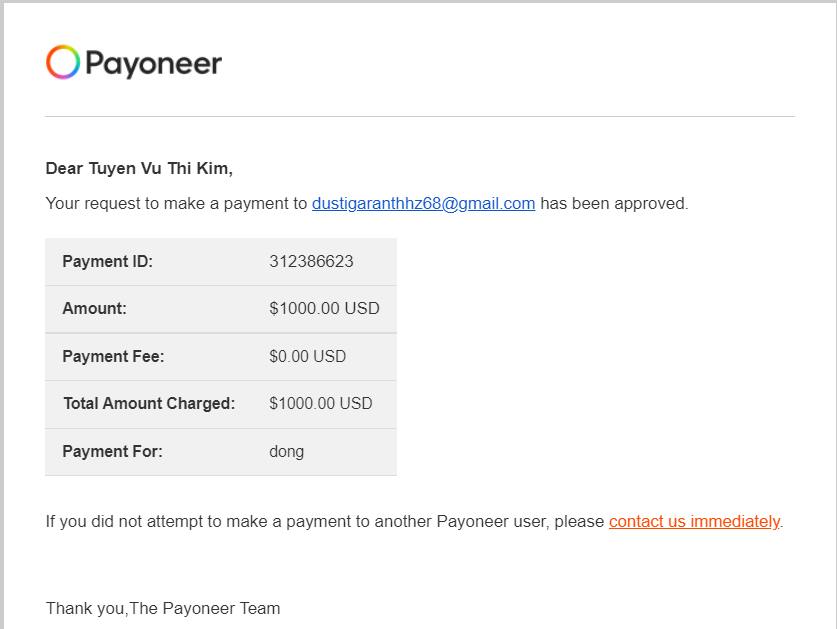Click the Payoneer wordmark text
837x629 pixels.
coord(153,64)
